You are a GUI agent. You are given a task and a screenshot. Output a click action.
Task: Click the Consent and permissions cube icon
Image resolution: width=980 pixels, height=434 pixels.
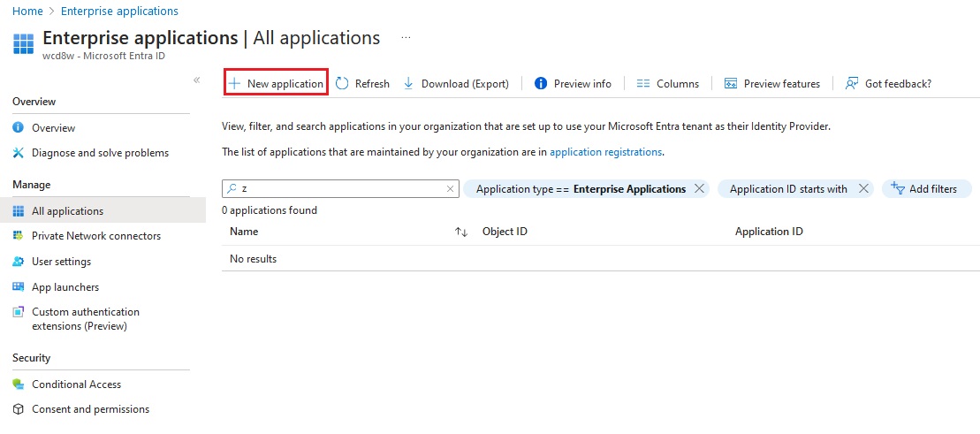(19, 409)
